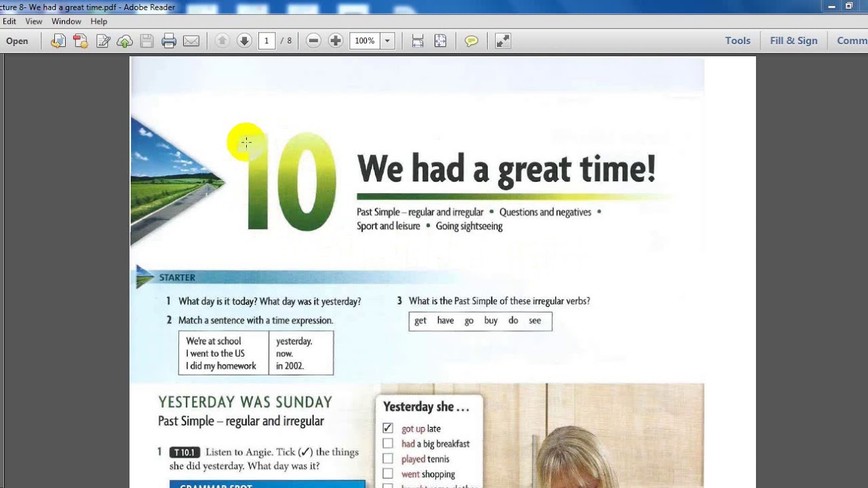Tick the 'had a big breakfast' checkbox
The width and height of the screenshot is (868, 488).
(388, 443)
